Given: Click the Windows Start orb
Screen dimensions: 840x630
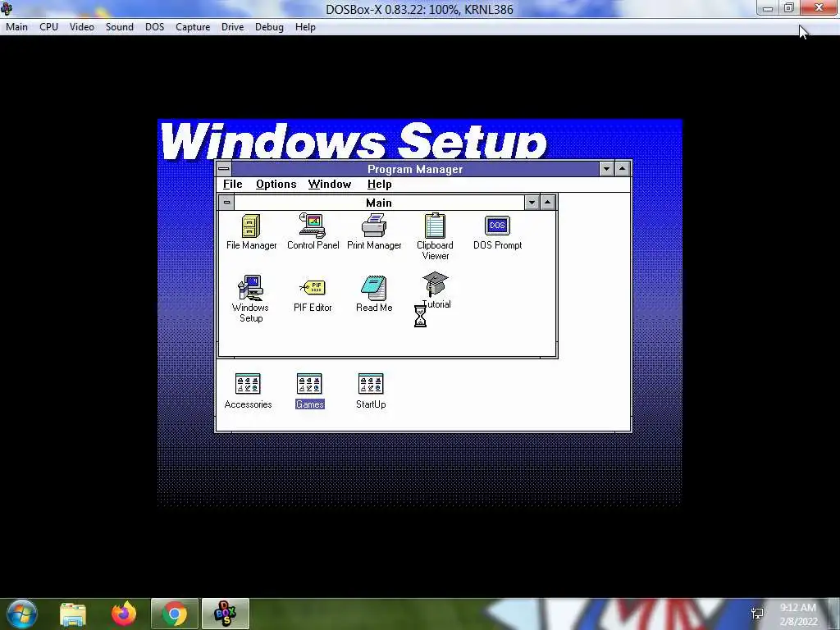Looking at the screenshot, I should 21,614.
